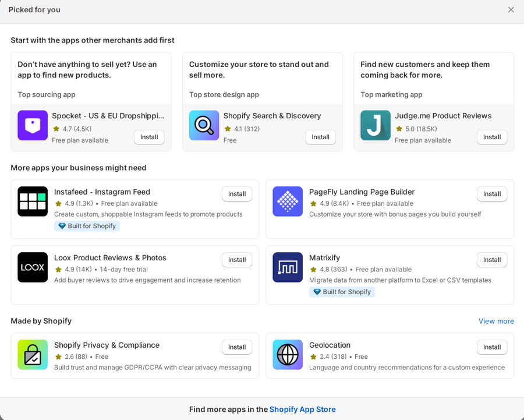This screenshot has height=420, width=524.
Task: Click the Matrixify app icon
Action: tap(288, 267)
